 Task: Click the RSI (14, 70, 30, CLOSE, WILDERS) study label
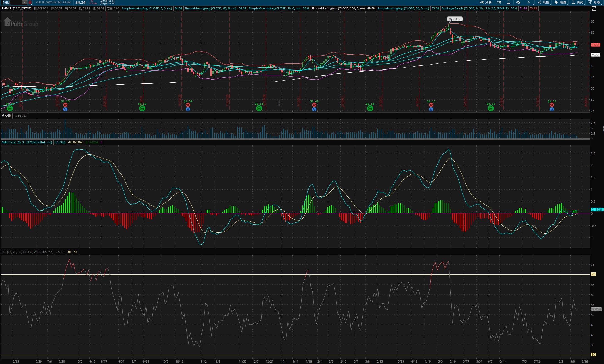click(x=27, y=252)
